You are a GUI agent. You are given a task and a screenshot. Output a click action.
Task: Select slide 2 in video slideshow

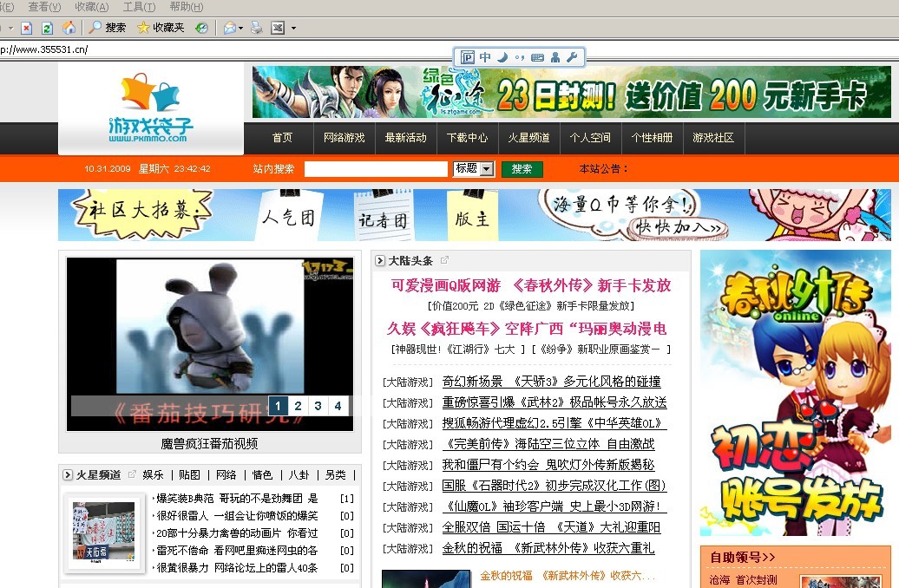tap(299, 406)
